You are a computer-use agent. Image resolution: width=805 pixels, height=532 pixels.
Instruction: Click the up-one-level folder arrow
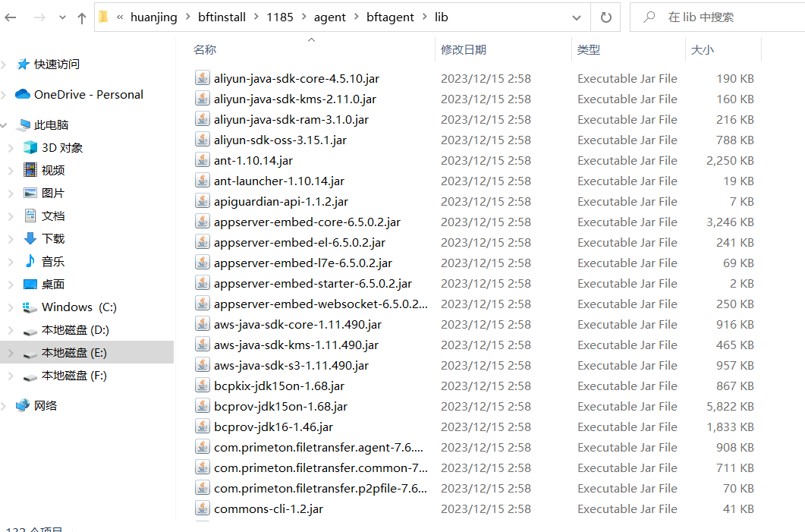click(x=81, y=17)
